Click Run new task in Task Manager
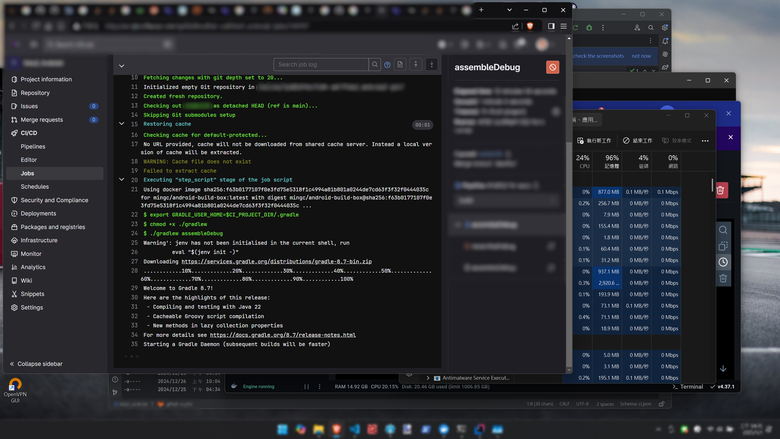 (594, 141)
